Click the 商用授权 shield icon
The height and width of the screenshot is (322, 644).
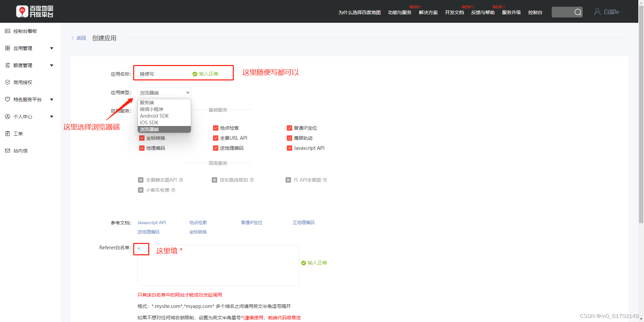coord(7,82)
